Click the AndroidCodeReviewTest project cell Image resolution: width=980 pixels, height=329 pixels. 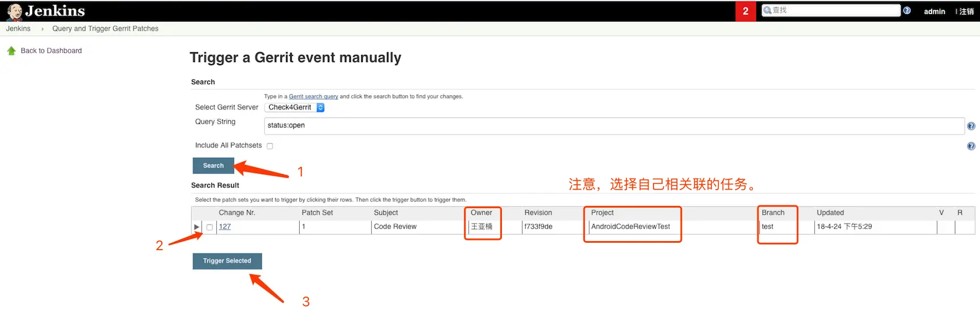[631, 226]
